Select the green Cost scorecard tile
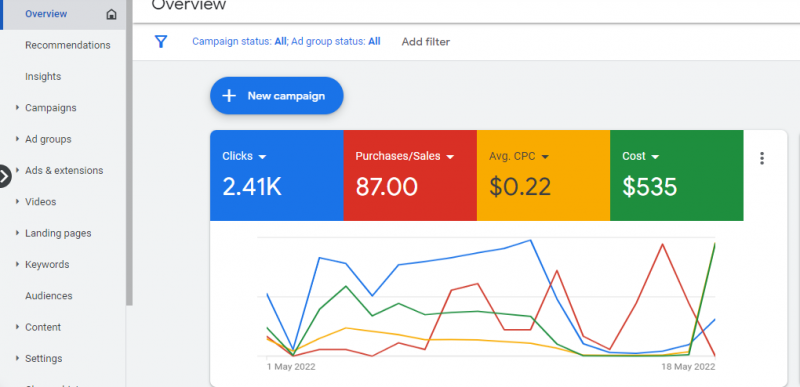This screenshot has width=800, height=387. click(x=677, y=175)
